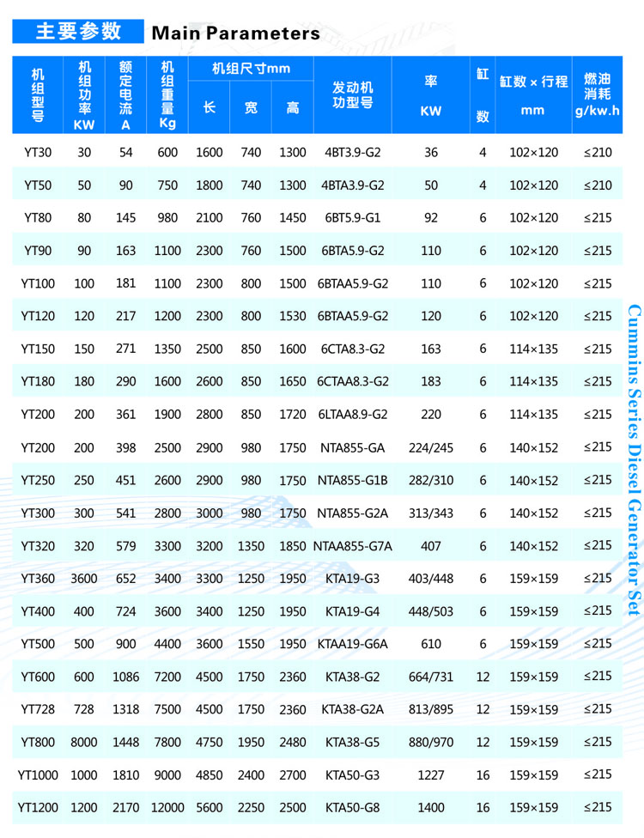Click engine model KTA38-G2A
This screenshot has width=644, height=838.
tap(353, 710)
